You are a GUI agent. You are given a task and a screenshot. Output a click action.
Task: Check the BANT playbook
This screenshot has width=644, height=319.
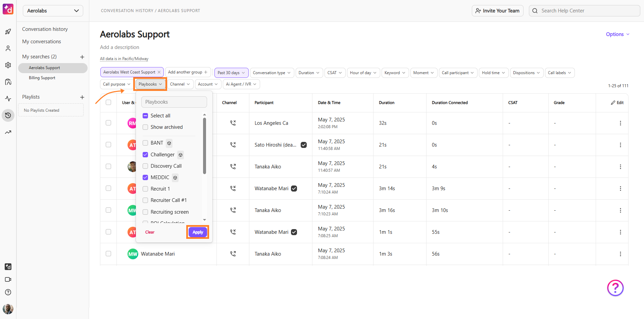pyautogui.click(x=145, y=143)
